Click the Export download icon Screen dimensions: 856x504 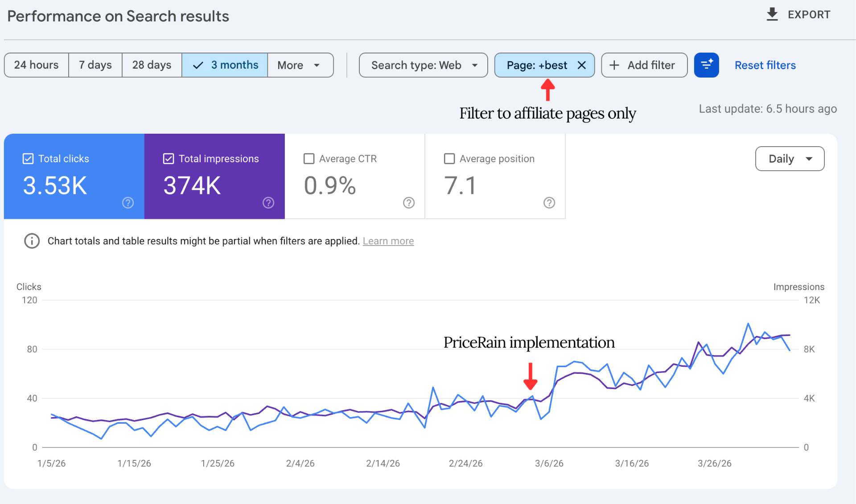[772, 15]
